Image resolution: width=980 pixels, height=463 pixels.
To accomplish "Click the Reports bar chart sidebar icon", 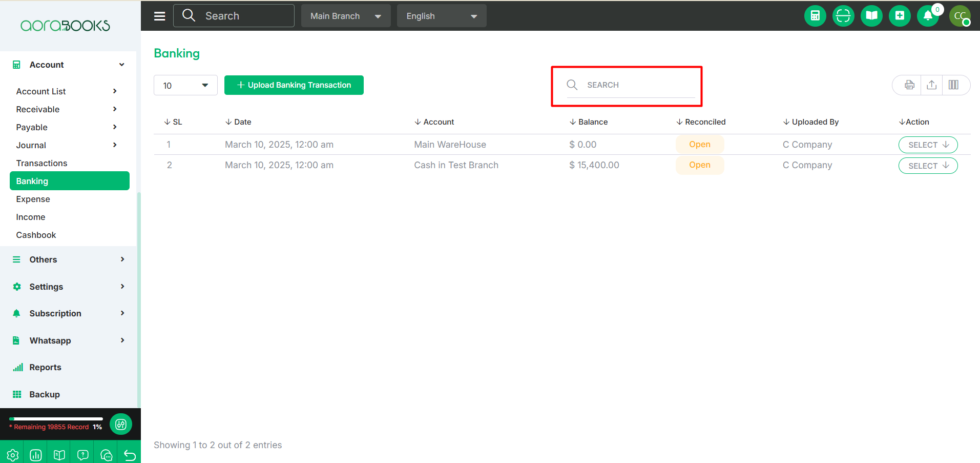I will click(17, 367).
